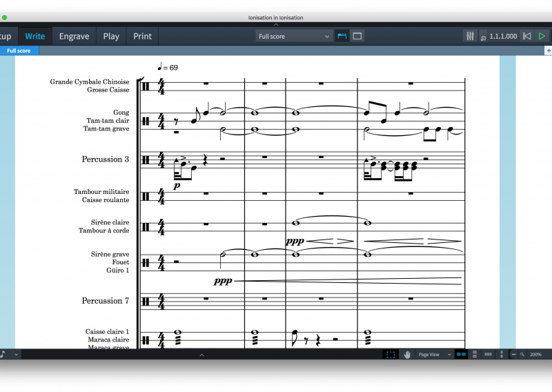The height and width of the screenshot is (392, 552).
Task: Click the Gong instrument label
Action: [x=121, y=112]
